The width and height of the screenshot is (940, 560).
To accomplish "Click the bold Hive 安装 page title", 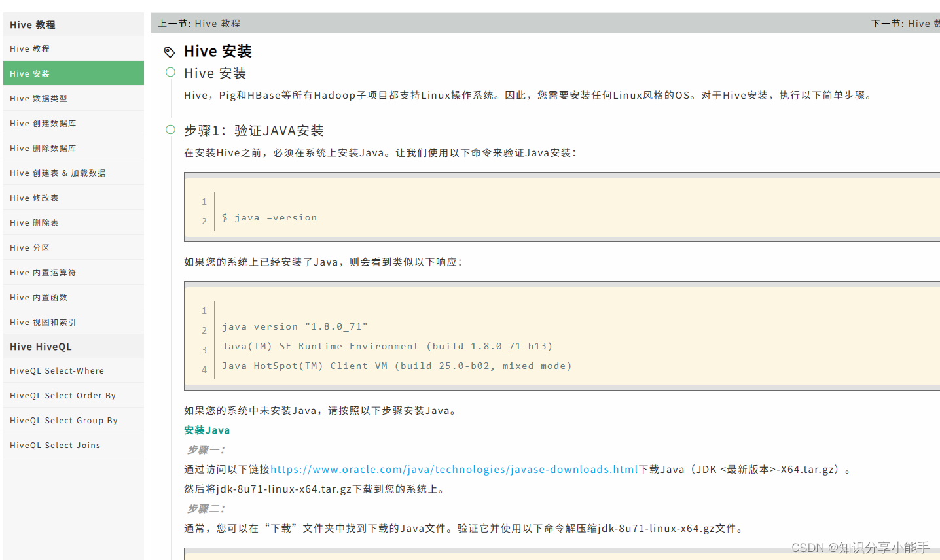I will pos(218,51).
